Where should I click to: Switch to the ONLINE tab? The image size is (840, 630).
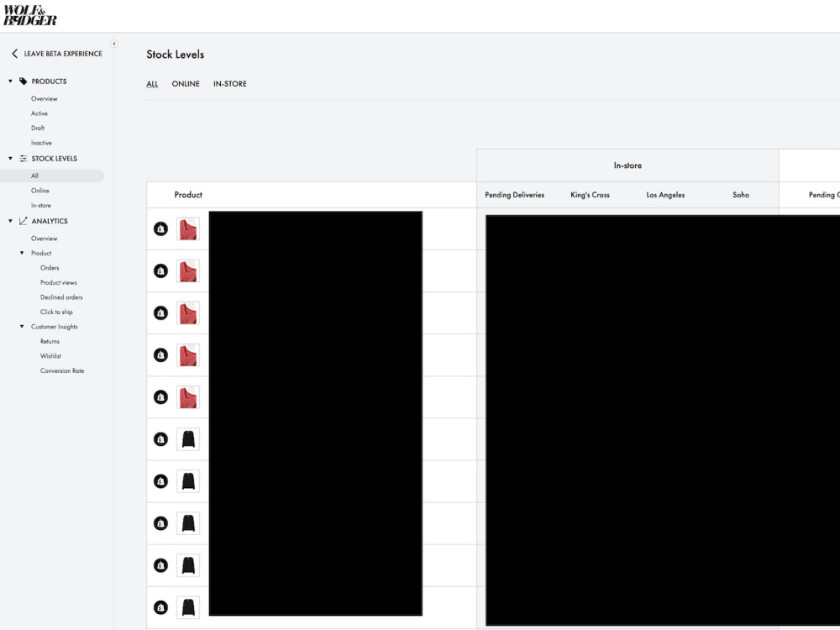coord(186,83)
